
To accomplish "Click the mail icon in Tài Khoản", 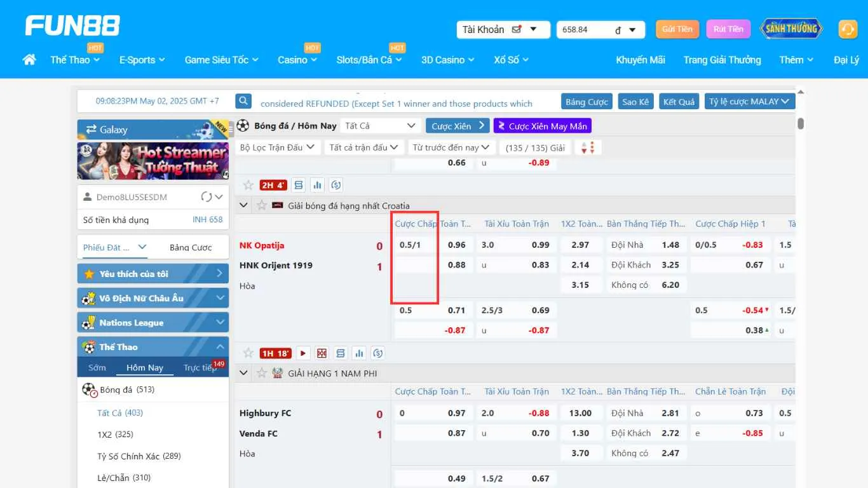I will tap(517, 29).
